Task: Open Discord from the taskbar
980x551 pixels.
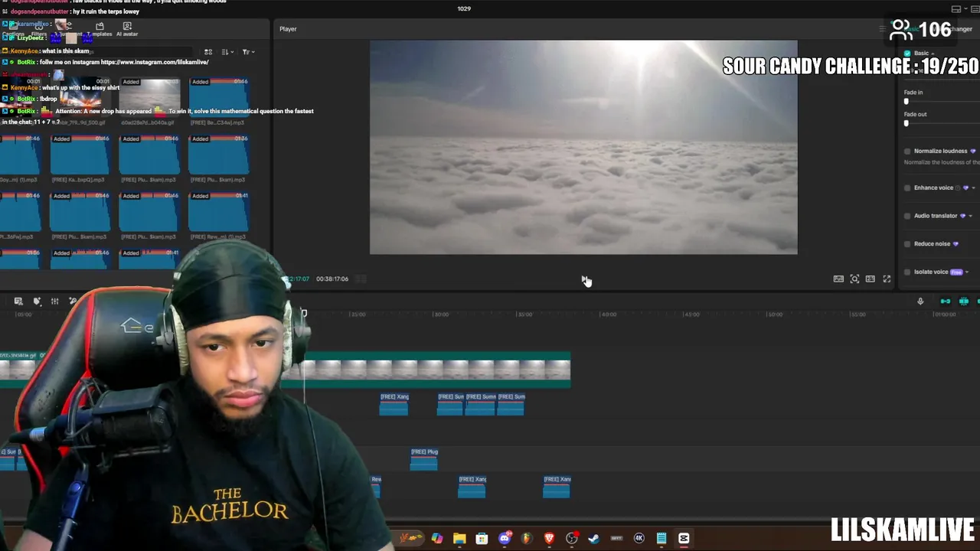Action: click(x=504, y=539)
